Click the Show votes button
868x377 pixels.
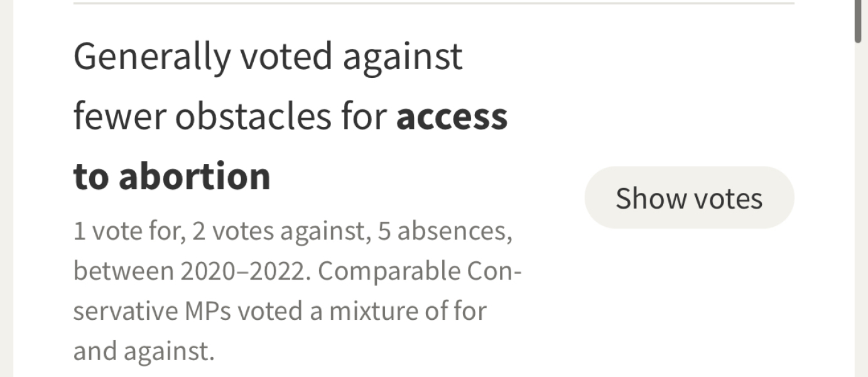pos(689,198)
